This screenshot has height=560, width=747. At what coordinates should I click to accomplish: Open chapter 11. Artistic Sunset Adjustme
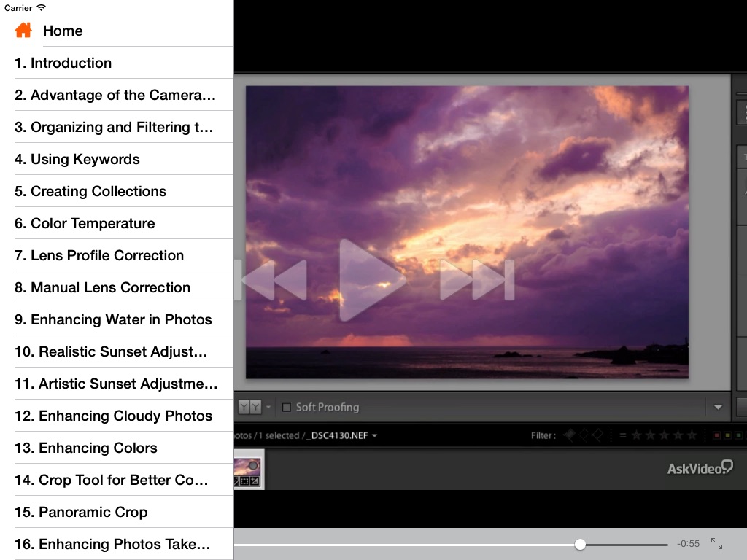[117, 384]
